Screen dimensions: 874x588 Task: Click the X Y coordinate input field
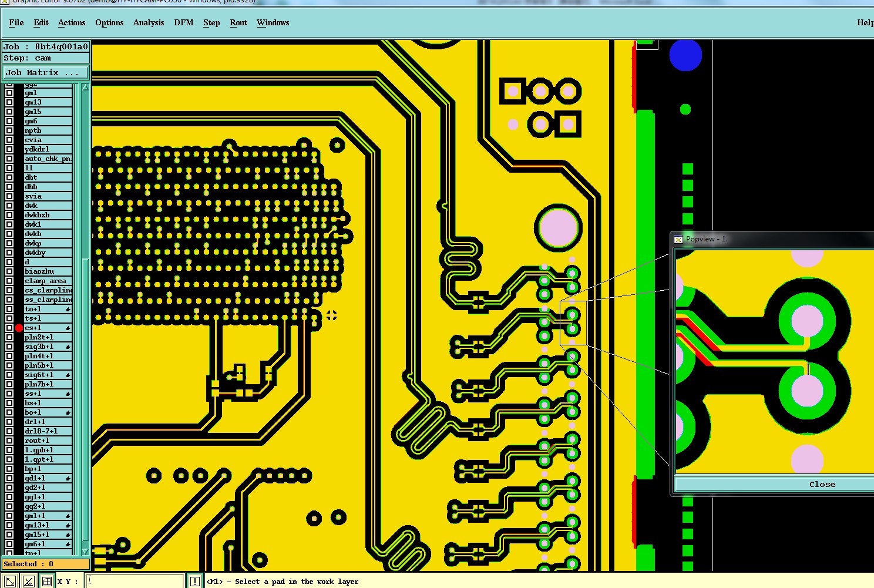[135, 582]
